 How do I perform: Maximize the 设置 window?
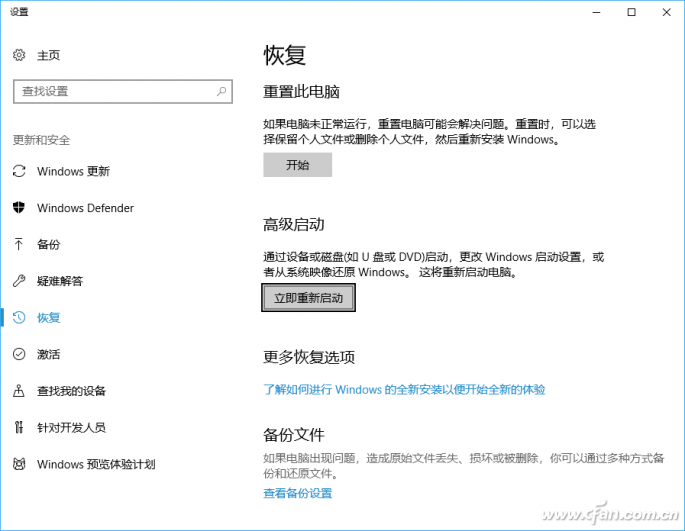(x=631, y=12)
